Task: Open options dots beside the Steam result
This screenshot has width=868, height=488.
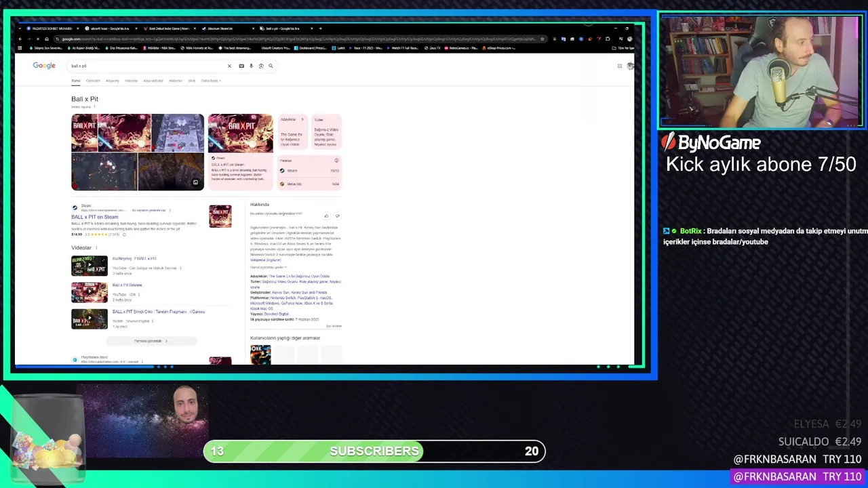Action: [x=170, y=210]
